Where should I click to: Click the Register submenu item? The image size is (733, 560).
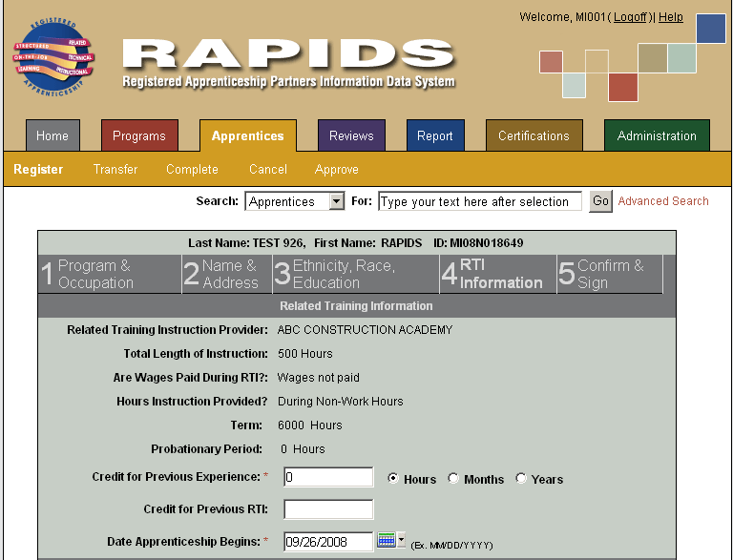(x=38, y=169)
